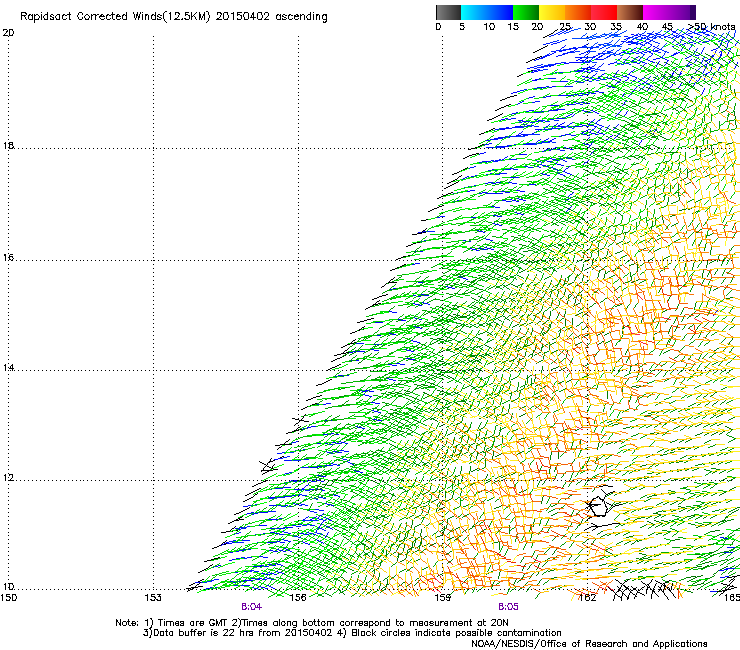740x650 pixels.
Task: Click the plot title 'Rapidscat Corrected Winds(12.5KM)'
Action: [x=116, y=17]
